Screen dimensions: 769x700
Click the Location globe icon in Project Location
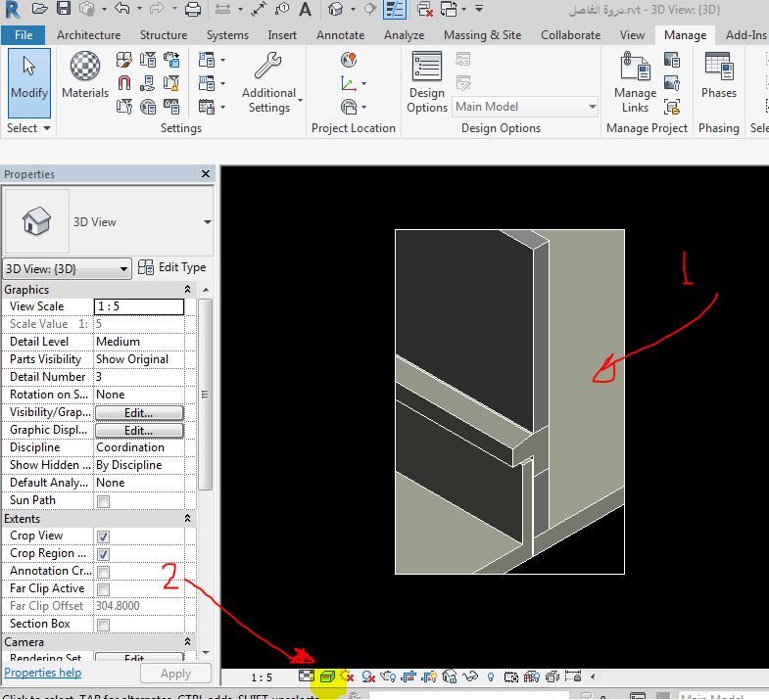pos(349,60)
